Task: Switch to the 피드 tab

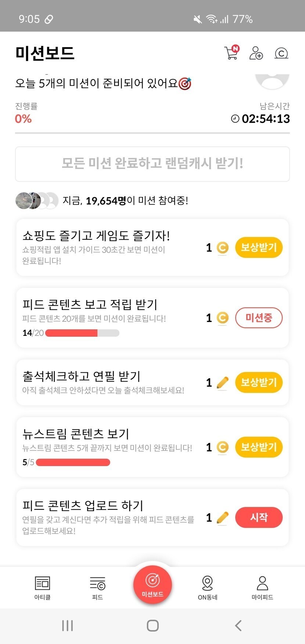Action: click(x=97, y=587)
